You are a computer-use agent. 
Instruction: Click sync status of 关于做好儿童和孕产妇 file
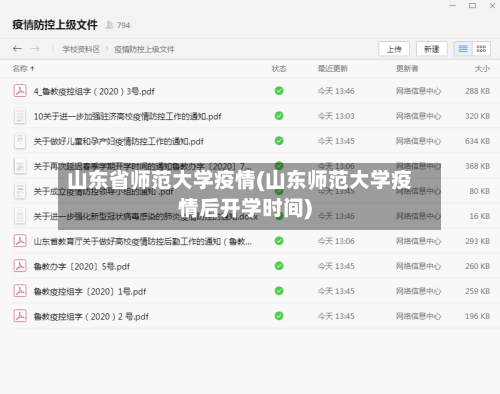[279, 141]
